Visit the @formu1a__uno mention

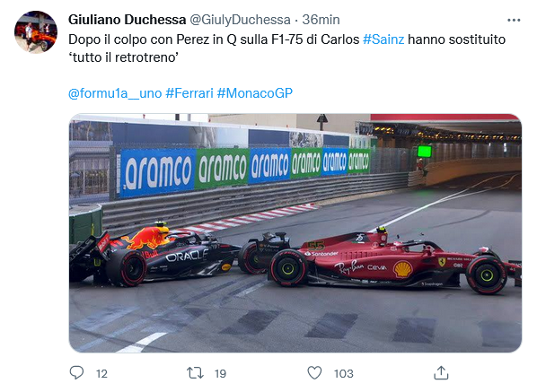(x=115, y=93)
